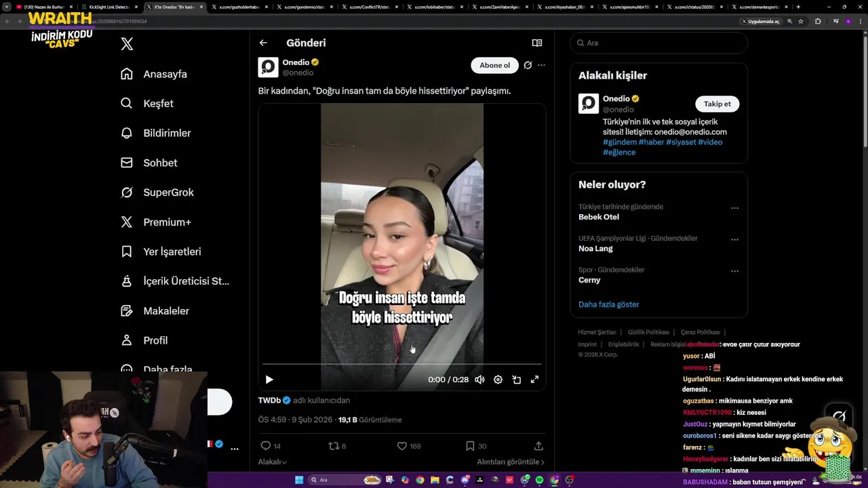Open Yer İşaretleri in the sidebar
The height and width of the screenshot is (488, 868).
pos(160,251)
